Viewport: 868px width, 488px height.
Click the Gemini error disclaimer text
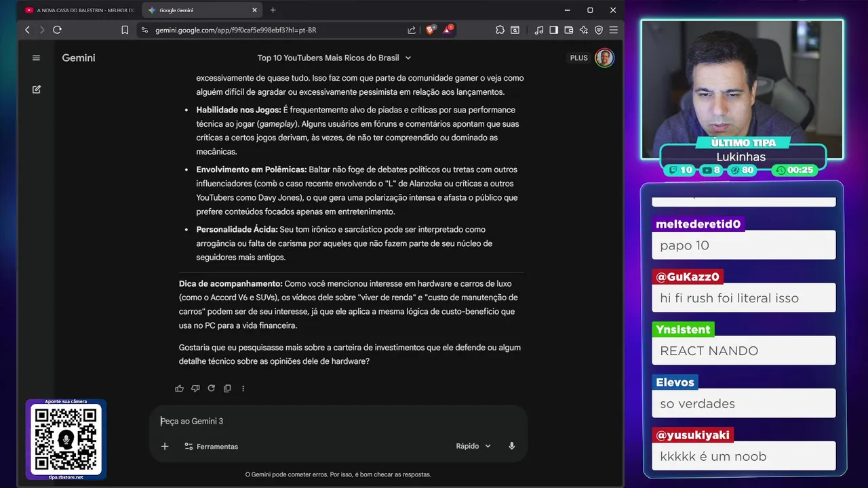[x=338, y=474]
